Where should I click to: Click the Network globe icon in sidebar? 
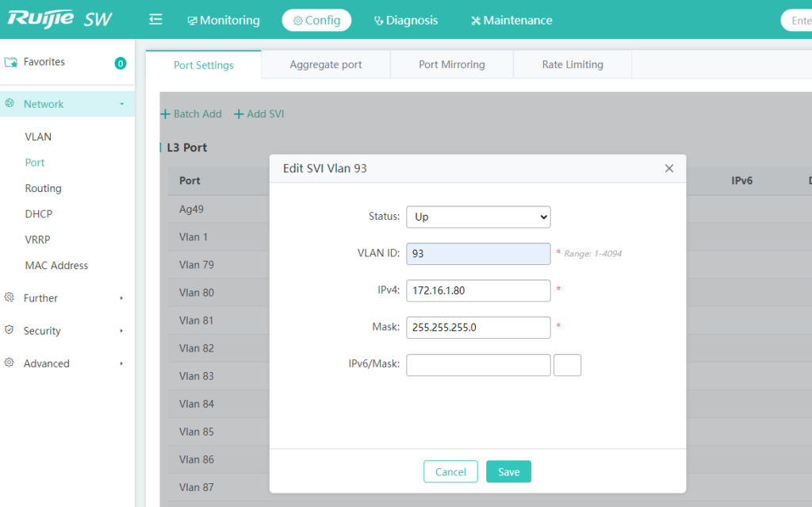[x=11, y=103]
